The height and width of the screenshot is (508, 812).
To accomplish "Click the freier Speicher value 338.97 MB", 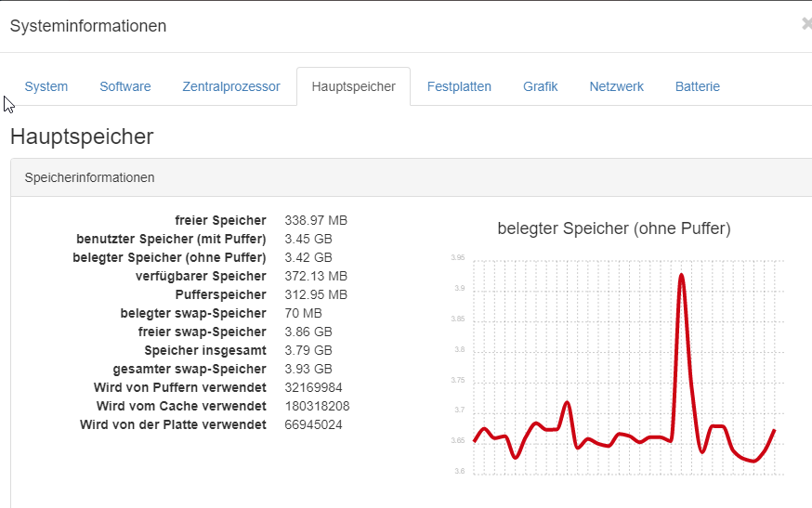I will tap(316, 220).
